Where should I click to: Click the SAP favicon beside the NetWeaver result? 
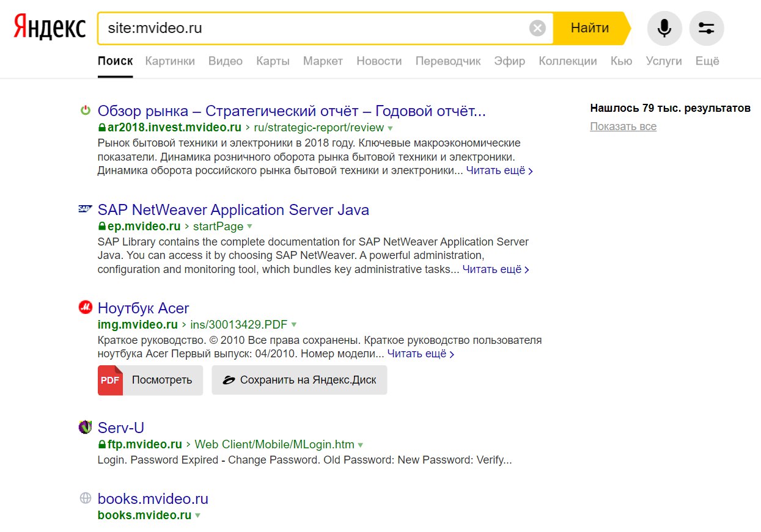pos(85,209)
